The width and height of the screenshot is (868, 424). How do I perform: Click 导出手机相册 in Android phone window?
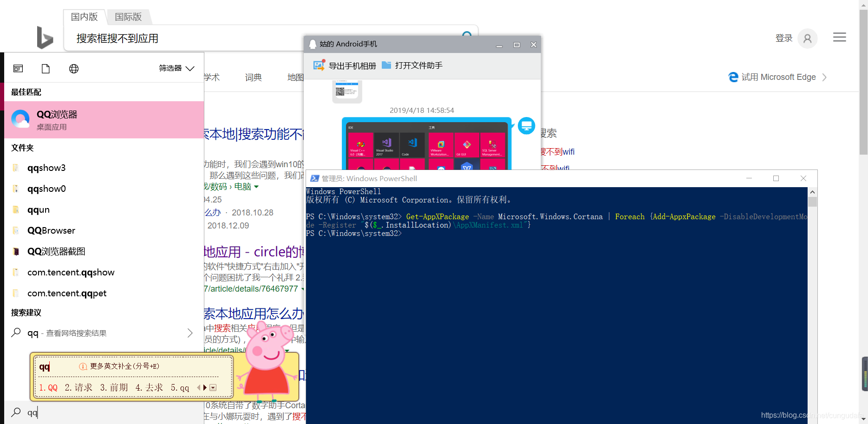point(352,65)
